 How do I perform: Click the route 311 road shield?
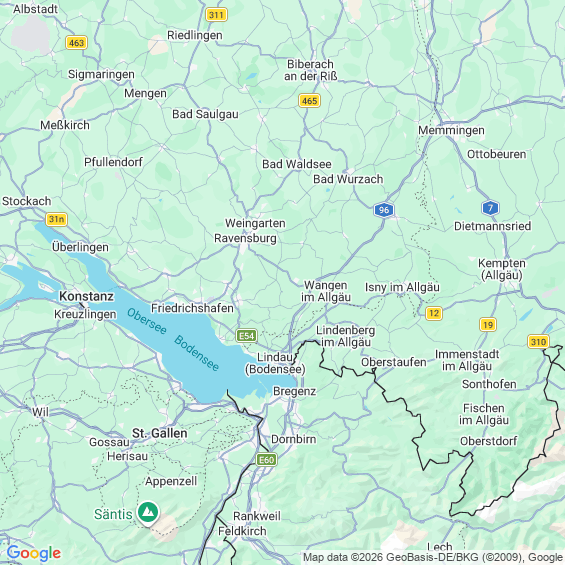(216, 15)
